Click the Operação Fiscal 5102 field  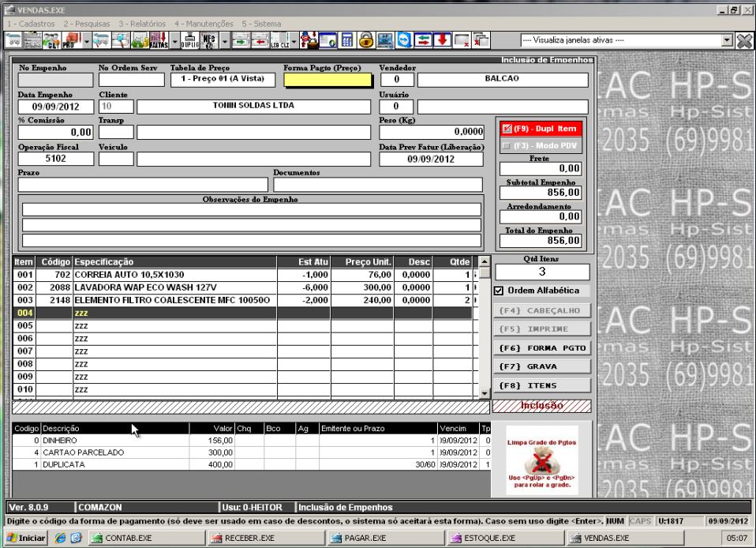[x=55, y=159]
